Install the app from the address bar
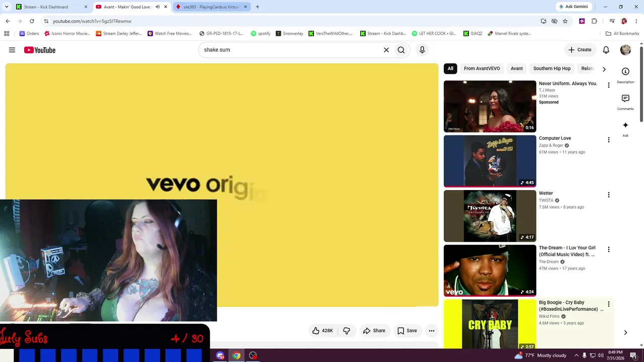This screenshot has height=362, width=644. pyautogui.click(x=543, y=21)
